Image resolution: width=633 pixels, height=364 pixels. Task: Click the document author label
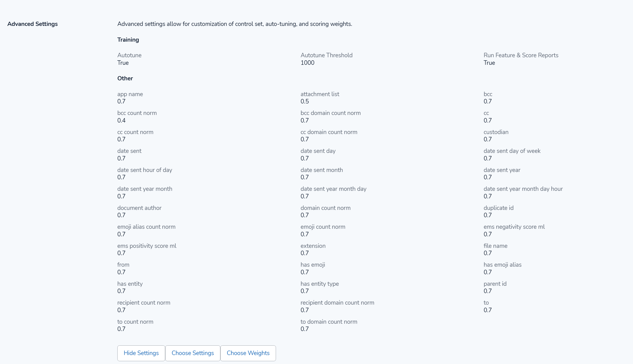coord(139,208)
